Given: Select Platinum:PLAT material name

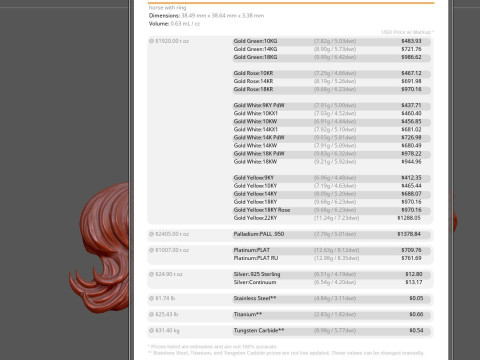Looking at the screenshot, I should pos(252,250).
